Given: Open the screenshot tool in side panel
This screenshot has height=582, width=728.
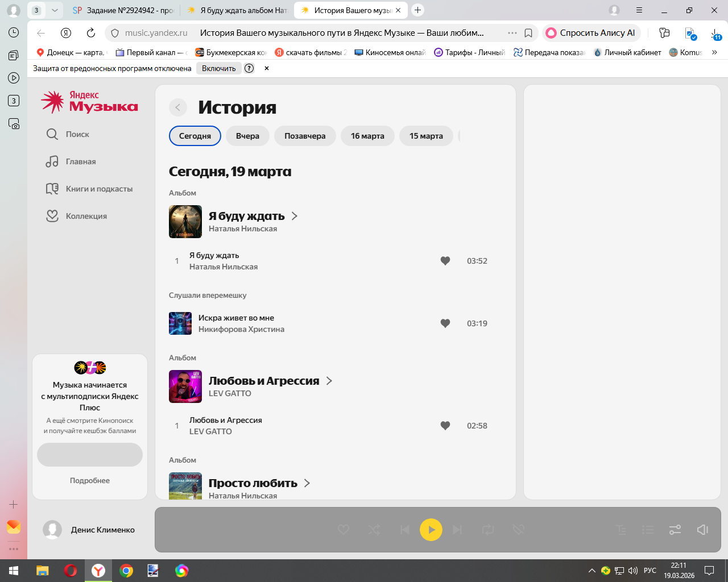Looking at the screenshot, I should tap(14, 123).
